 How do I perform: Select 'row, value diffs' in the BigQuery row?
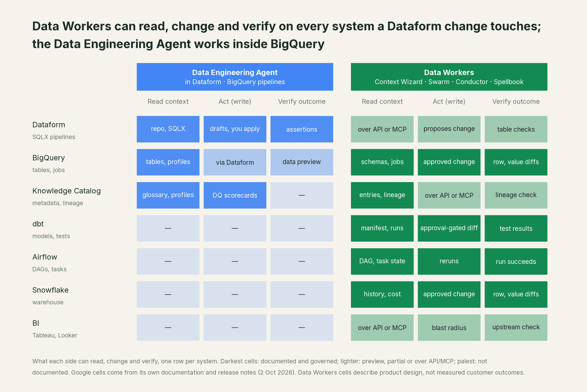pos(516,162)
